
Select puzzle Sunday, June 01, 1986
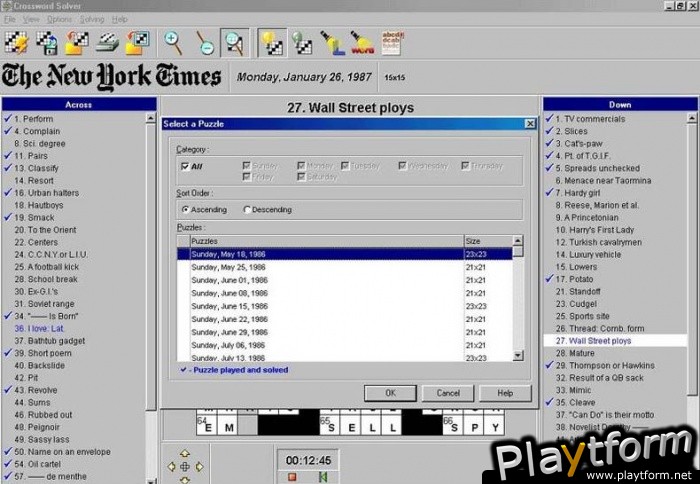344,280
